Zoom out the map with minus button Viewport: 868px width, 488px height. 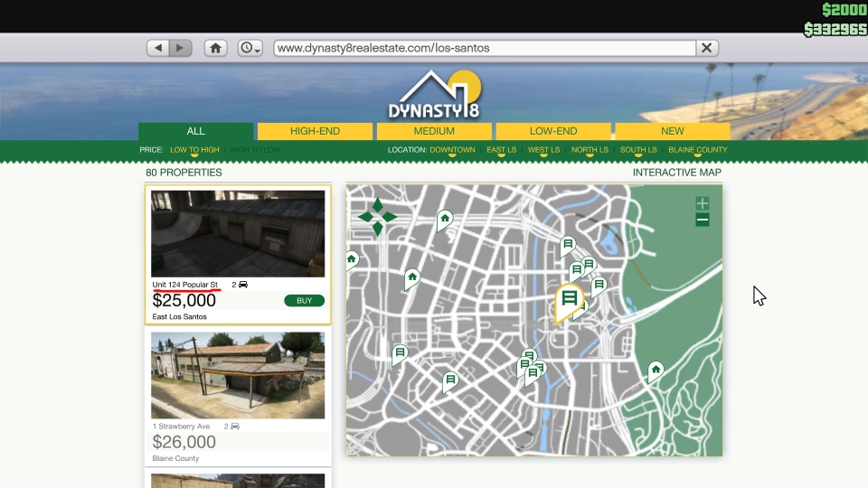pos(703,221)
